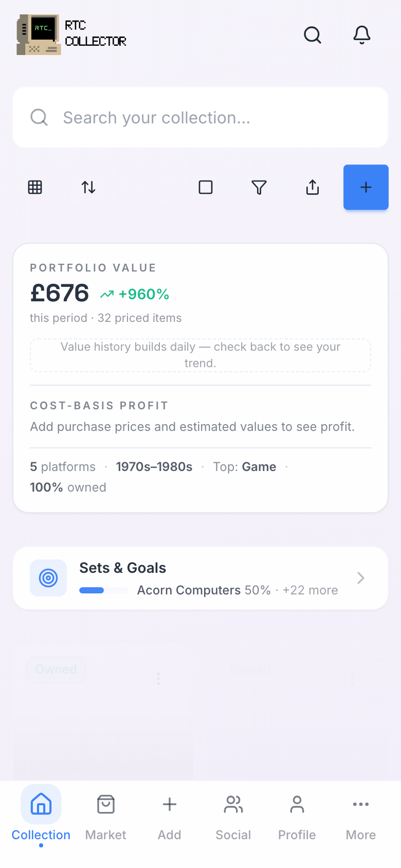Click the RTC Collector logo

coord(71,34)
